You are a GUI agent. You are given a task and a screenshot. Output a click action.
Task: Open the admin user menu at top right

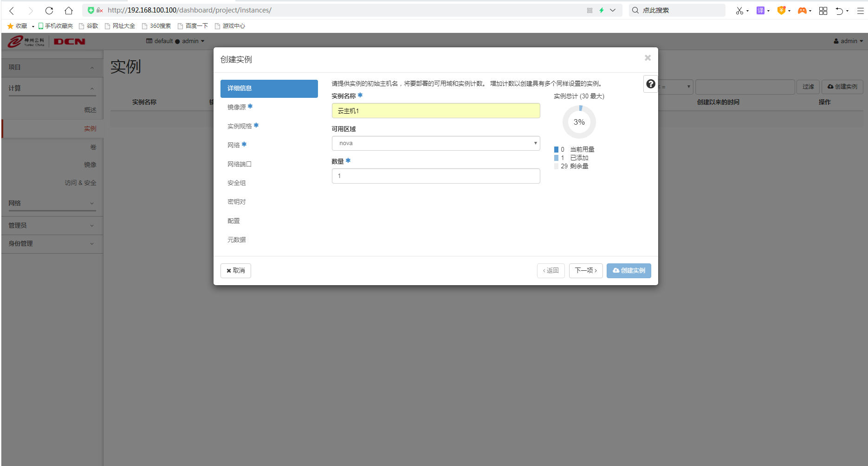[x=848, y=41]
